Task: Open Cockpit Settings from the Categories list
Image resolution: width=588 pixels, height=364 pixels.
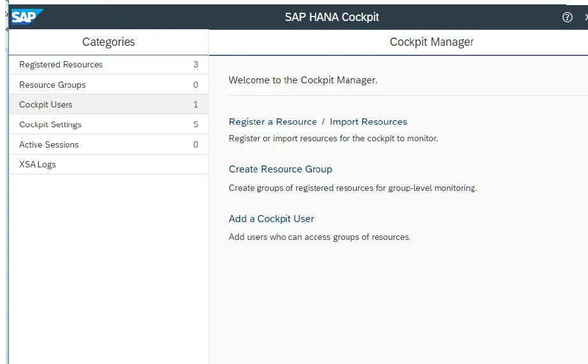Action: pyautogui.click(x=50, y=125)
